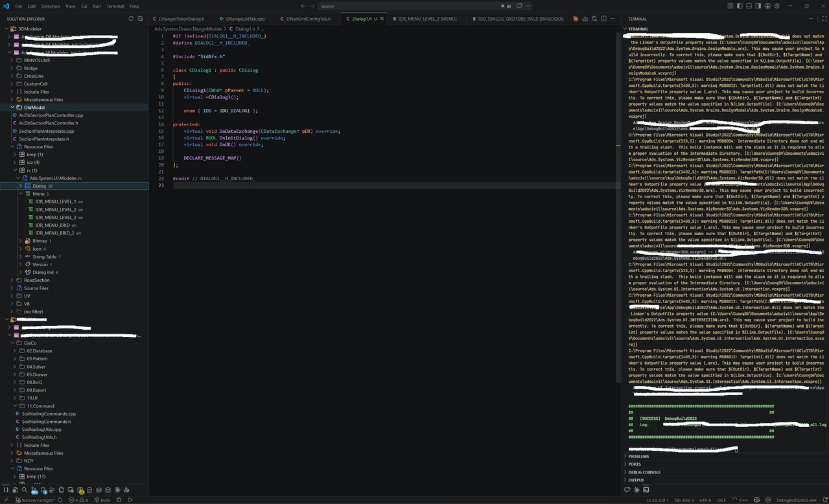The image size is (829, 504).
Task: Change the UTF-8 encoding setting
Action: (705, 500)
